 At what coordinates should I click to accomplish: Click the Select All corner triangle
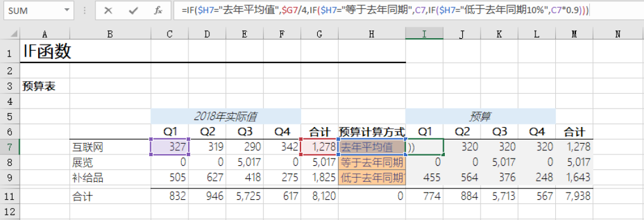pyautogui.click(x=14, y=33)
